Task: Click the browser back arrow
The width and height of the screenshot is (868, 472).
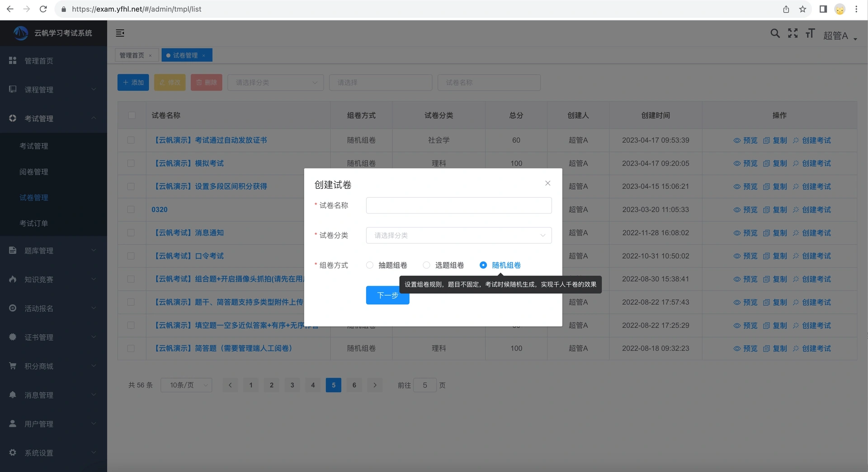Action: click(x=10, y=9)
